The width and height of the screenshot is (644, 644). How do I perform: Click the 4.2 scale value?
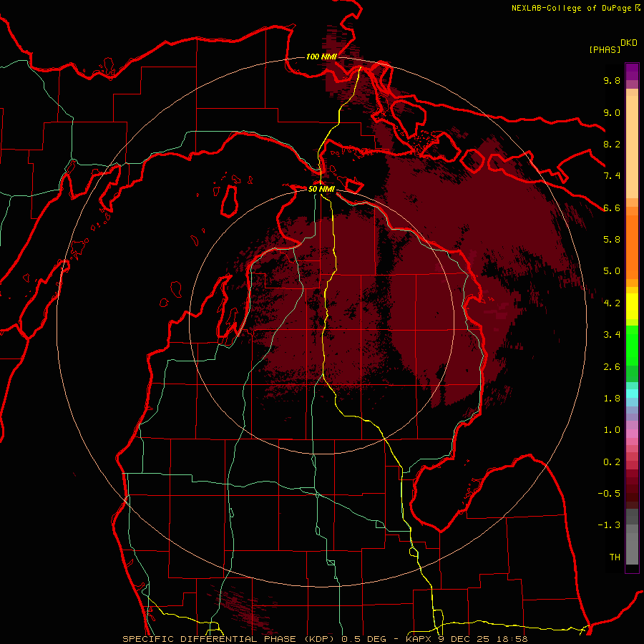(612, 303)
